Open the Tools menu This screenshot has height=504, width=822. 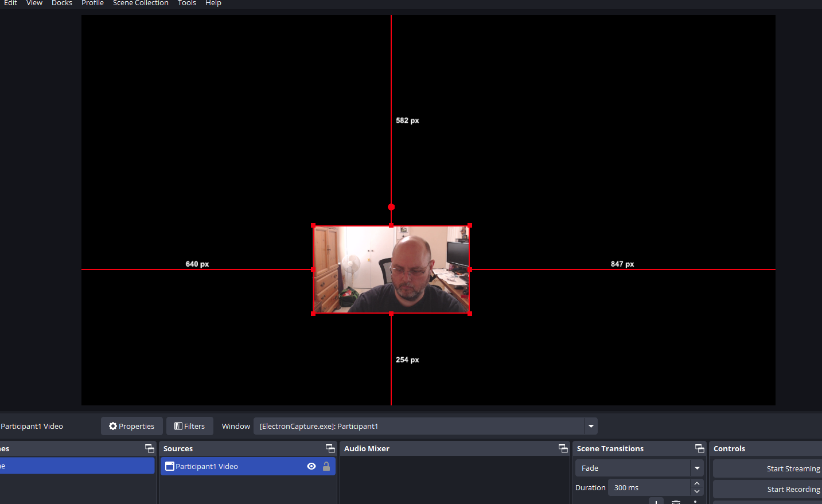tap(187, 3)
